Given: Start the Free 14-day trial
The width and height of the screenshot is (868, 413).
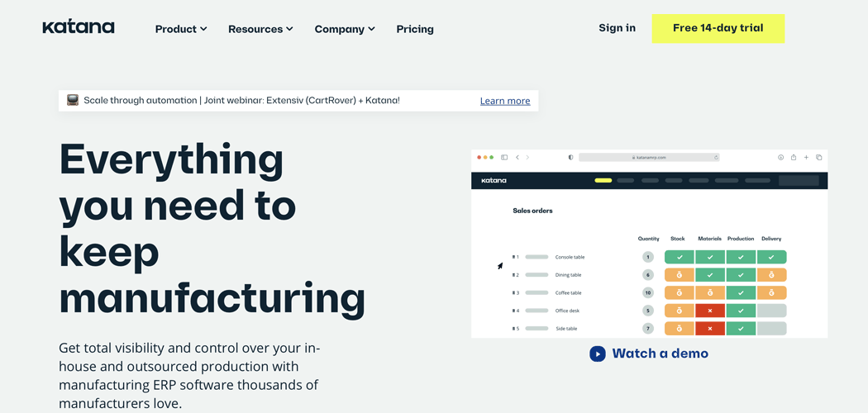Looking at the screenshot, I should click(718, 28).
